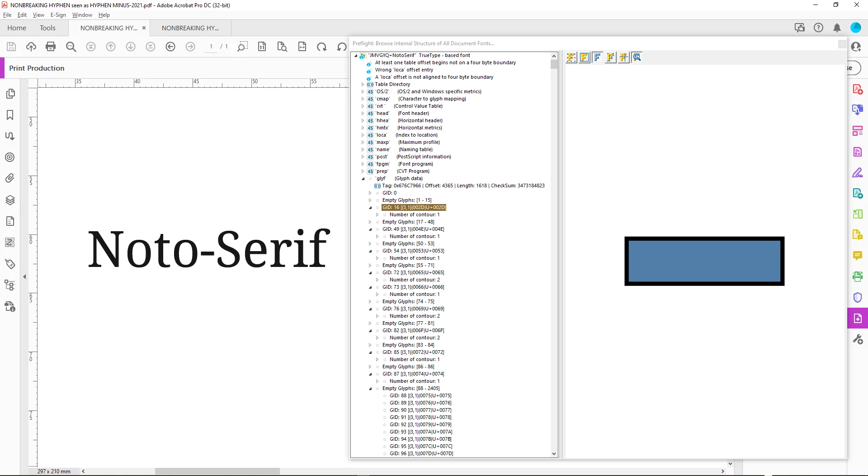Switch to the Home tab
The image size is (868, 476).
(17, 28)
